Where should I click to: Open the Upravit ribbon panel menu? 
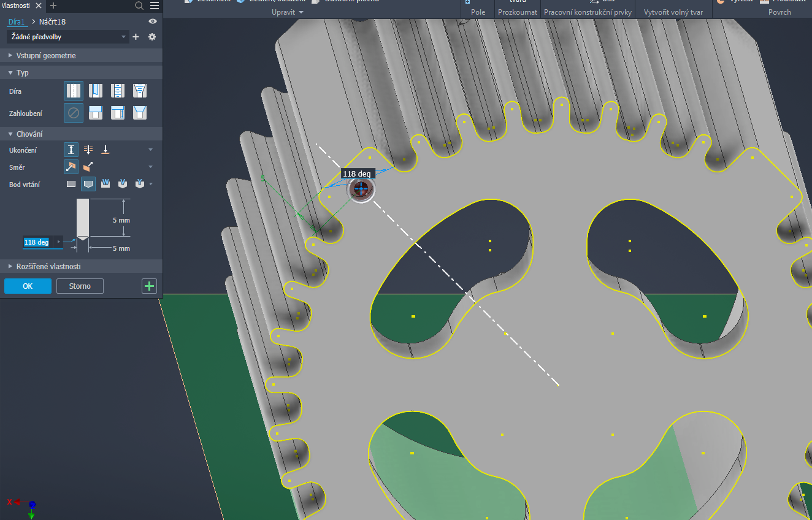coord(287,12)
